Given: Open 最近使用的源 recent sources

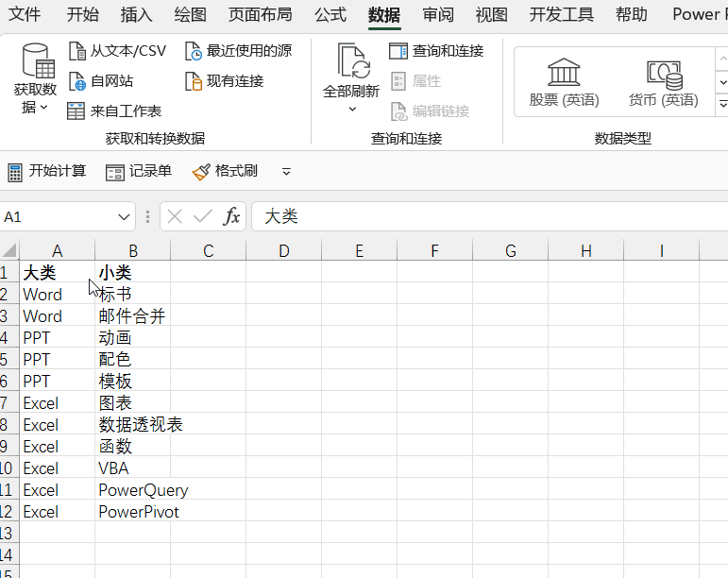Looking at the screenshot, I should point(239,51).
